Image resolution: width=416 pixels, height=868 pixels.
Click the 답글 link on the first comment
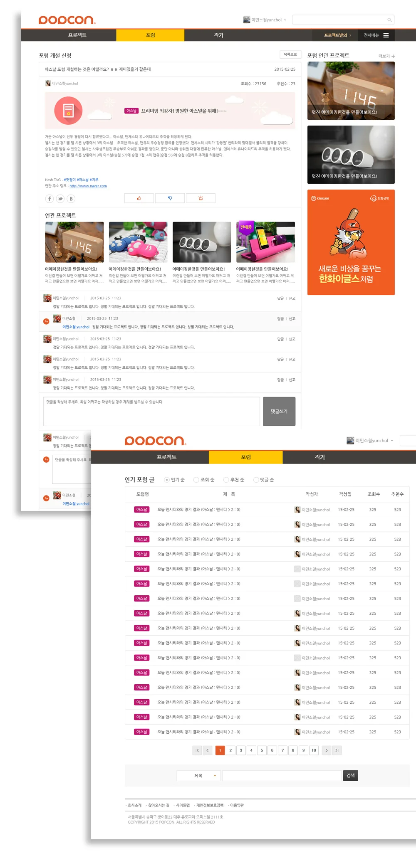(280, 298)
